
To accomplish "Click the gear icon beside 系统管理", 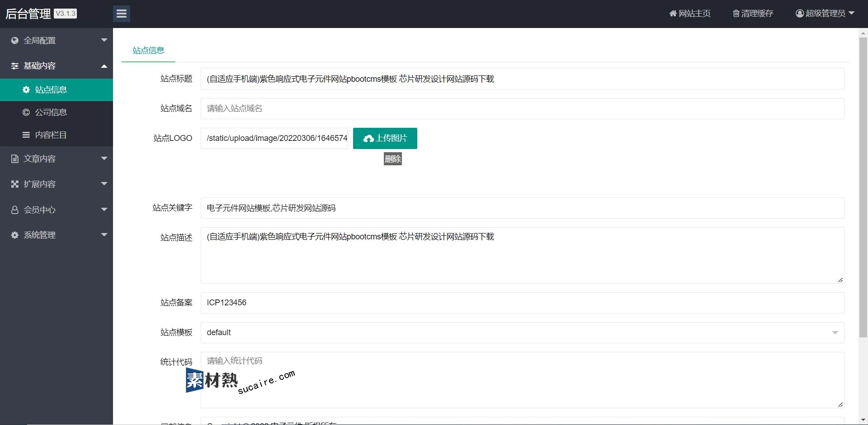I will pyautogui.click(x=15, y=235).
